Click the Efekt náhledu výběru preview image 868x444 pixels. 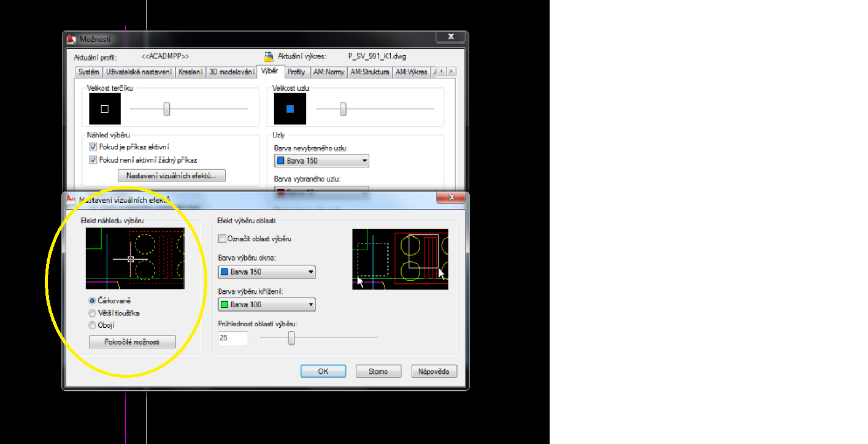(135, 258)
